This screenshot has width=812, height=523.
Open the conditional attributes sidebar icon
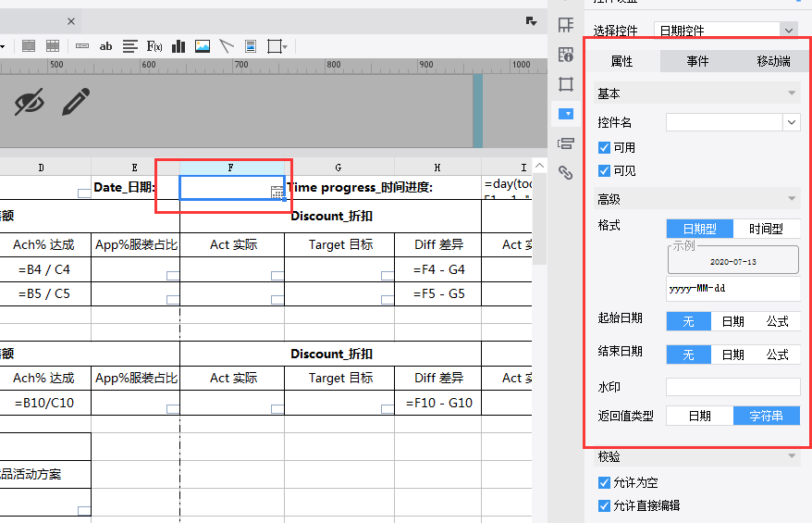tap(565, 143)
